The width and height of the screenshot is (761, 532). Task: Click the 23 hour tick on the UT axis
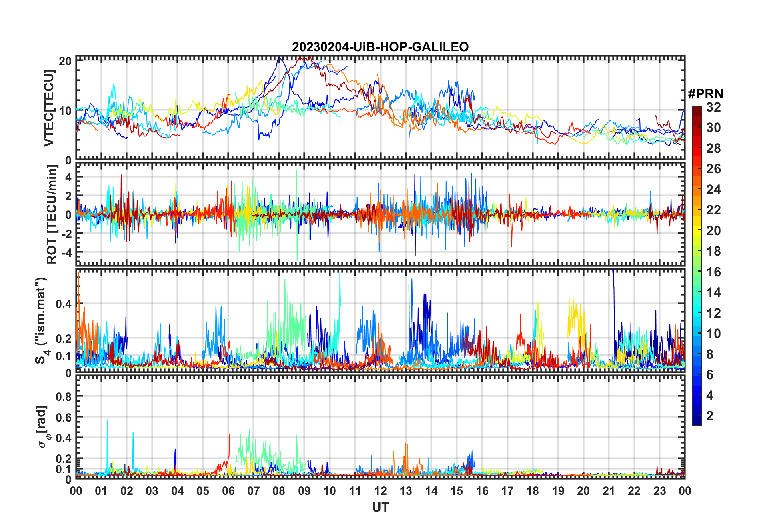tap(659, 491)
